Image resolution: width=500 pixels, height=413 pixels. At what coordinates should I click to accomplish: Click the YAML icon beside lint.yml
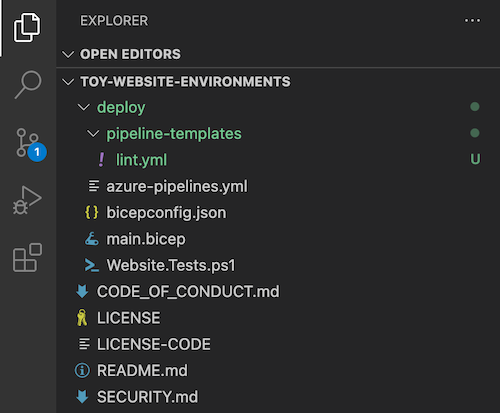[x=101, y=160]
